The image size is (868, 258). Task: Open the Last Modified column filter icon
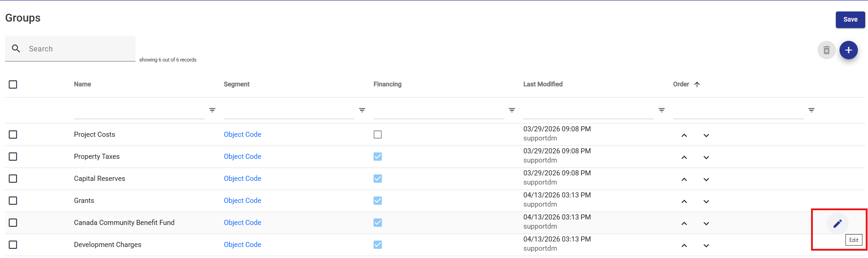pos(662,110)
